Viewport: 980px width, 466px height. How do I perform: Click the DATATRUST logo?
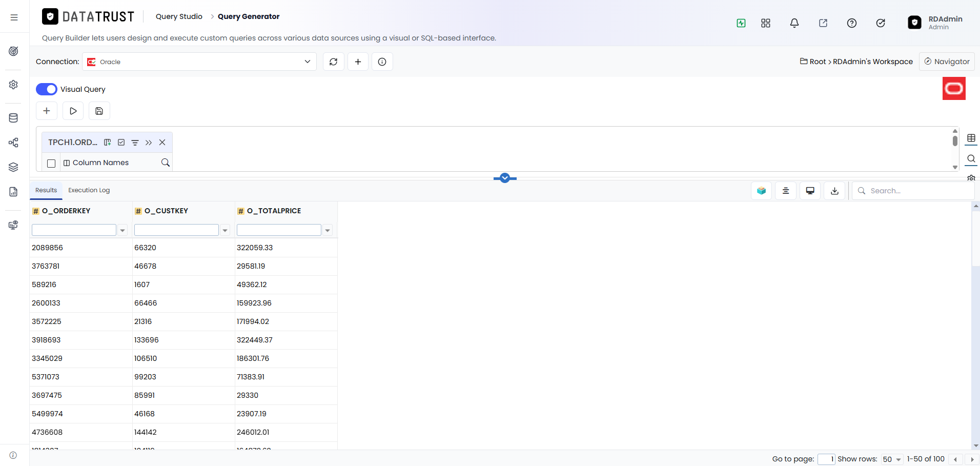click(88, 16)
